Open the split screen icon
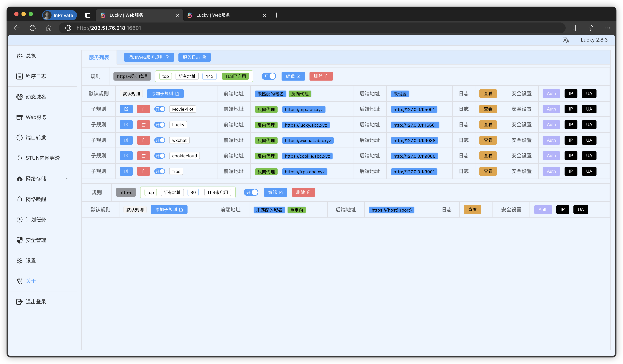The width and height of the screenshot is (623, 364). 576,28
